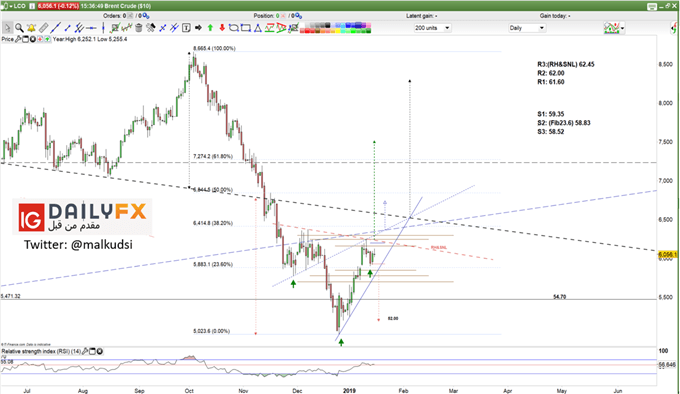The width and height of the screenshot is (680, 394).
Task: Click the trash bin delete tool
Action: 139,28
